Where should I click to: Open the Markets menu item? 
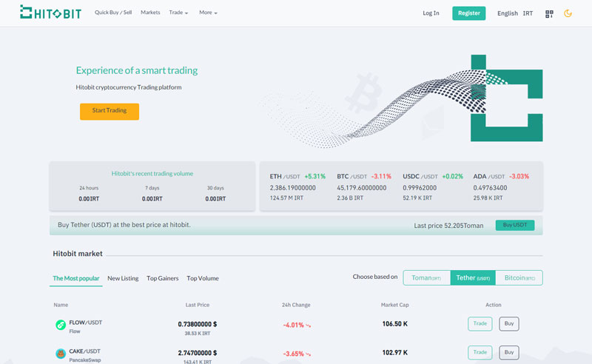150,13
